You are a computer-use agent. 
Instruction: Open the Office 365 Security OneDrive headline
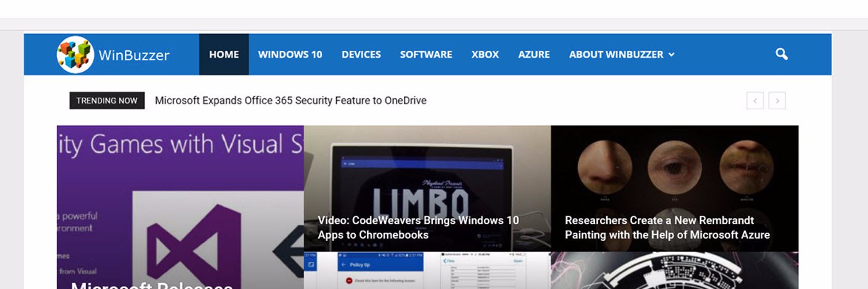[290, 101]
